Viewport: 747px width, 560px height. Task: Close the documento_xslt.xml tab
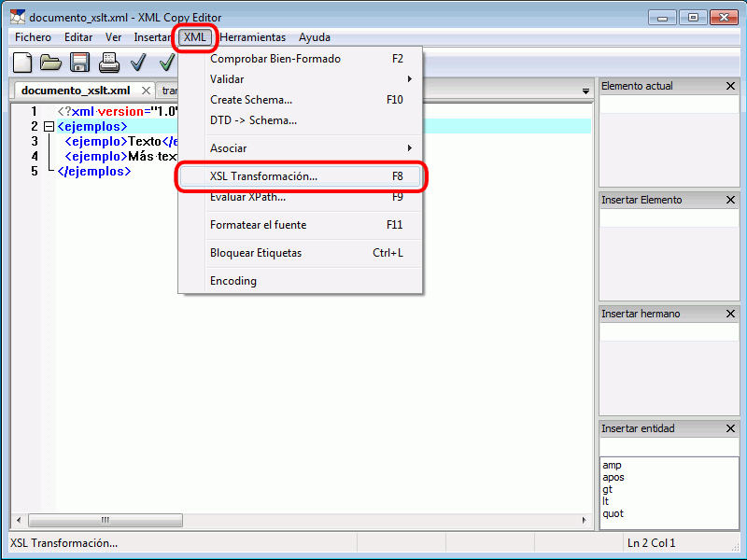(x=147, y=91)
